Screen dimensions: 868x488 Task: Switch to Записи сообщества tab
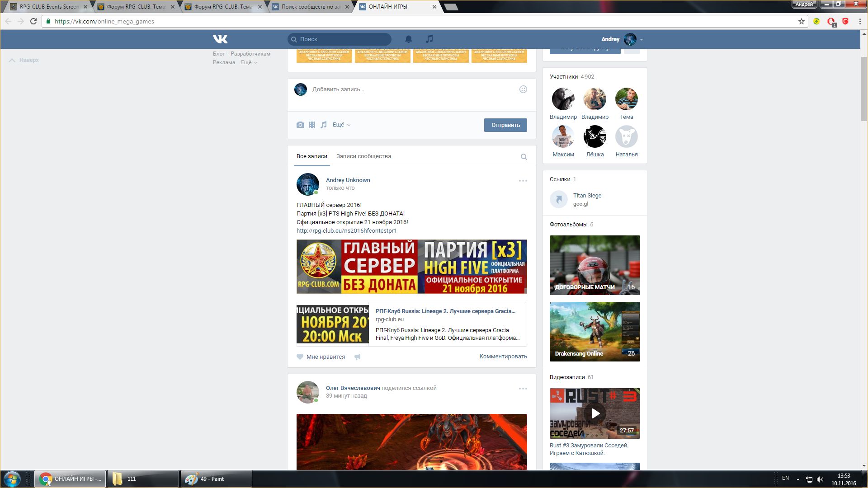[363, 156]
